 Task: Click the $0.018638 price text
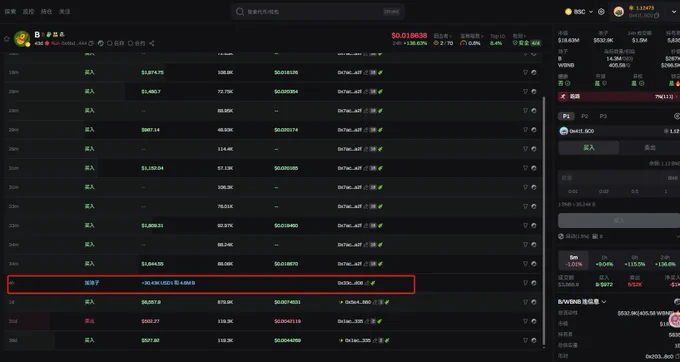(x=409, y=36)
